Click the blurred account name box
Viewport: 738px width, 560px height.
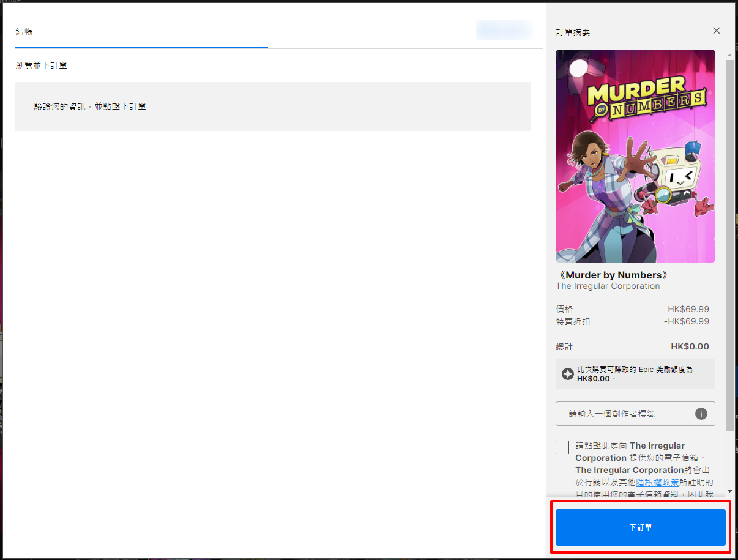504,30
